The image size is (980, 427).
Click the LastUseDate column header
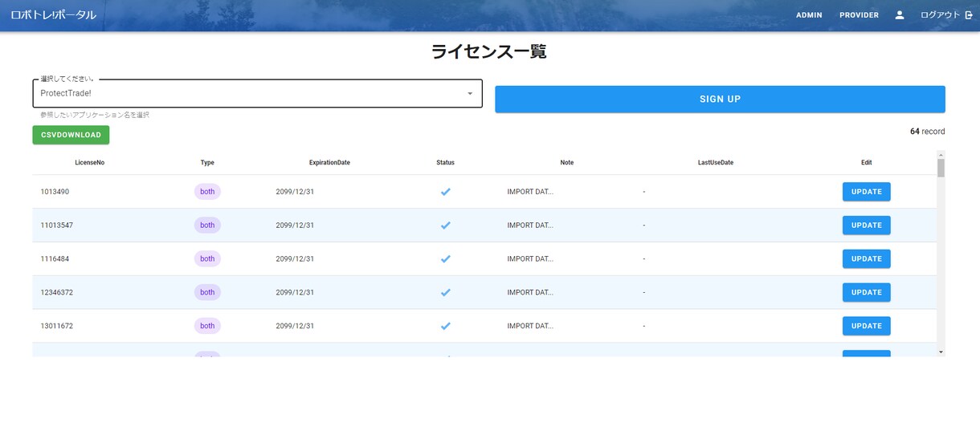coord(715,163)
